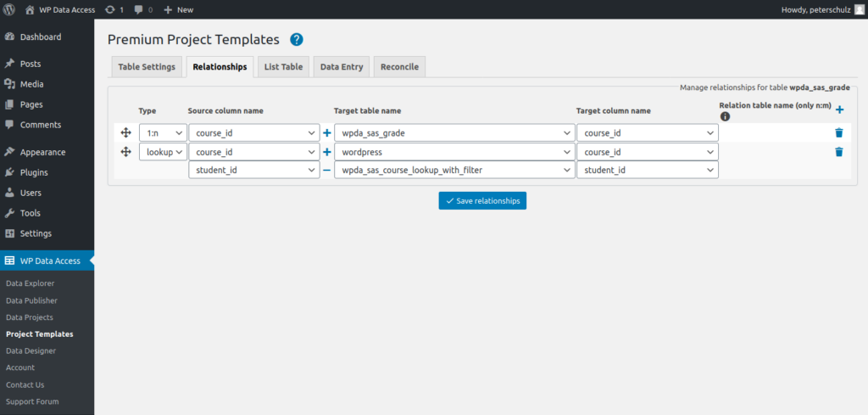Switch to the Table Settings tab

click(x=147, y=67)
